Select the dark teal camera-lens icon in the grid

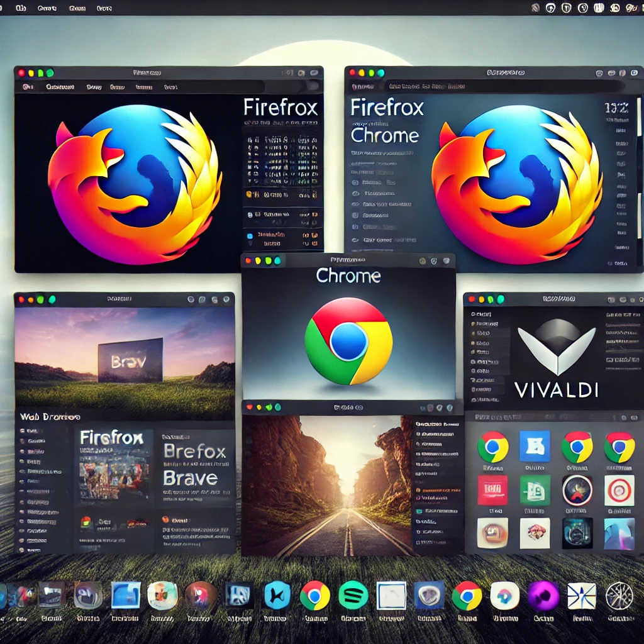click(577, 533)
